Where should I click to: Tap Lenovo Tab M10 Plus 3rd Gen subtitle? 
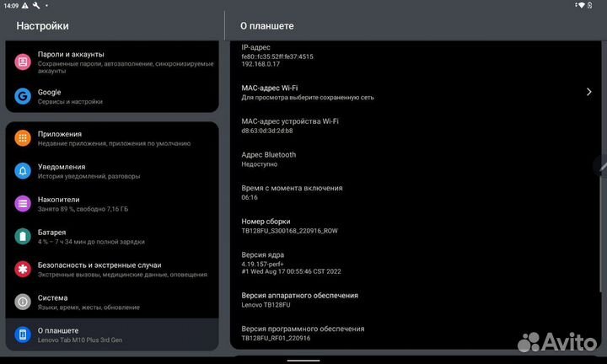pyautogui.click(x=80, y=340)
